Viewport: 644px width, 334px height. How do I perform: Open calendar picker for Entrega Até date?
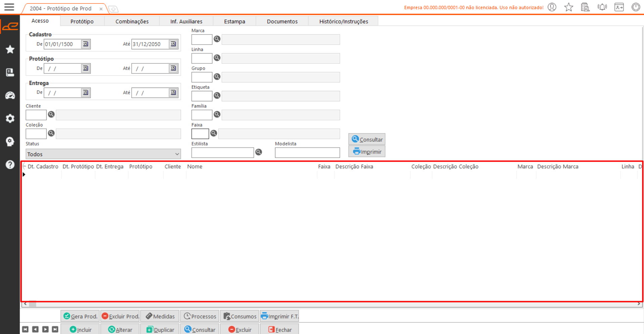tap(173, 93)
